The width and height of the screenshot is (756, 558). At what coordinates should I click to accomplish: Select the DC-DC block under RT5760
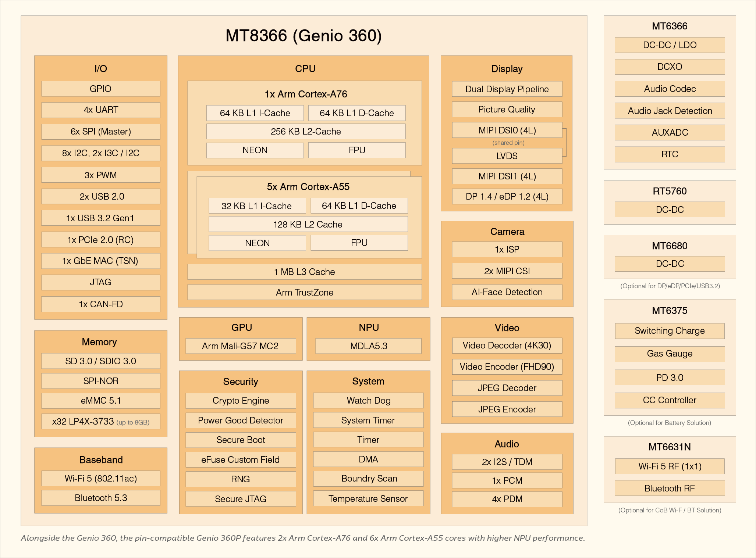click(x=670, y=210)
